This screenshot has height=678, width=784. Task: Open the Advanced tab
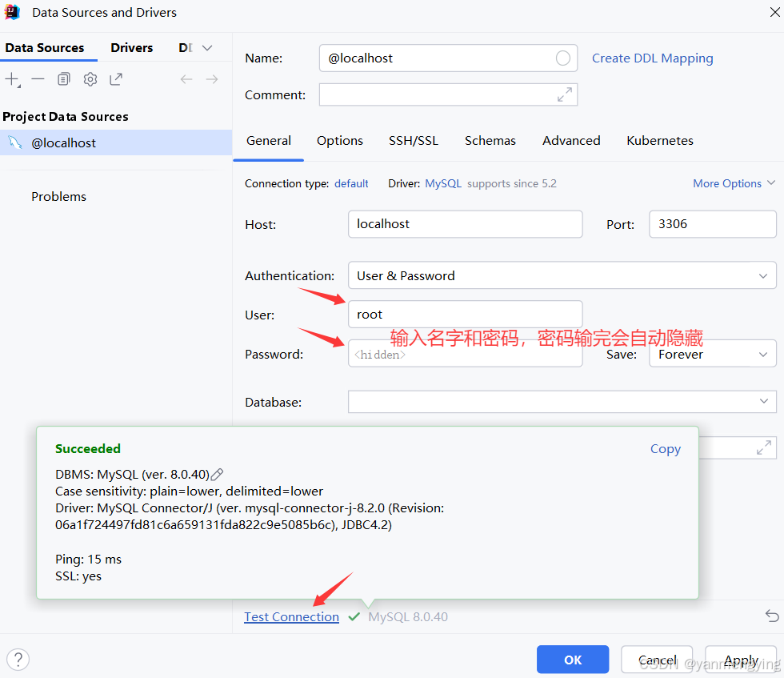click(x=571, y=141)
